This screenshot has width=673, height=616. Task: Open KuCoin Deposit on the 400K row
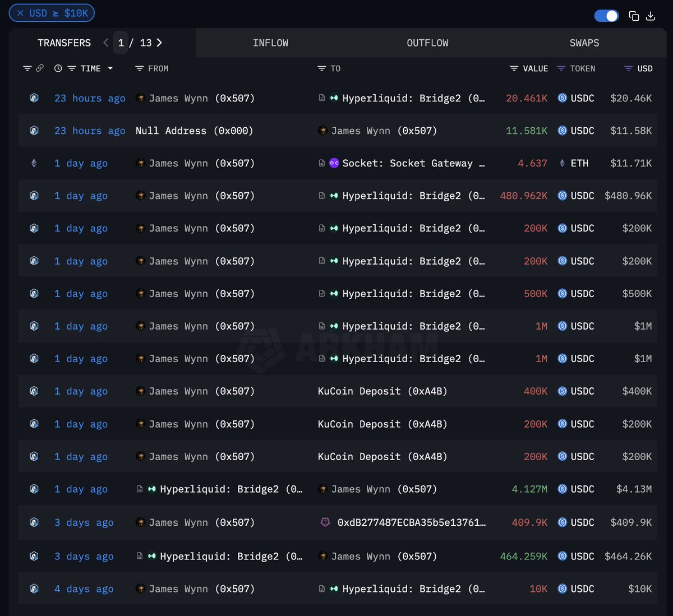(382, 391)
